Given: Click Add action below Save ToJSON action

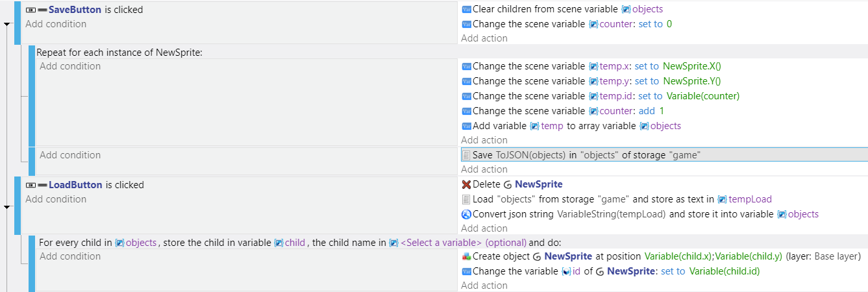Looking at the screenshot, I should click(484, 169).
